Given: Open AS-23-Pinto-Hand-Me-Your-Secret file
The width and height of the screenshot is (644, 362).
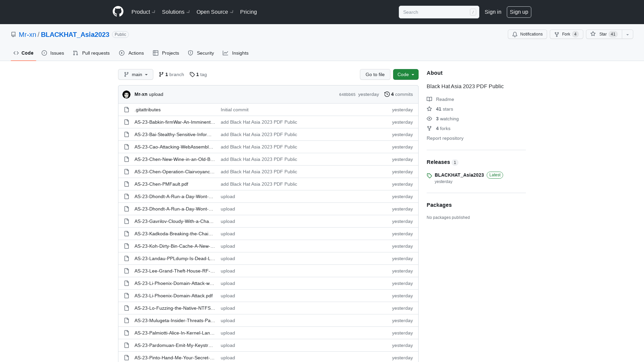Looking at the screenshot, I should (x=174, y=358).
